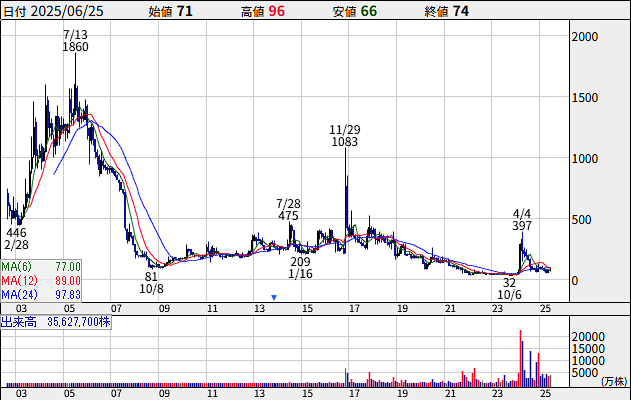Click the 446 2/28 low label
631x400 pixels.
click(x=16, y=239)
